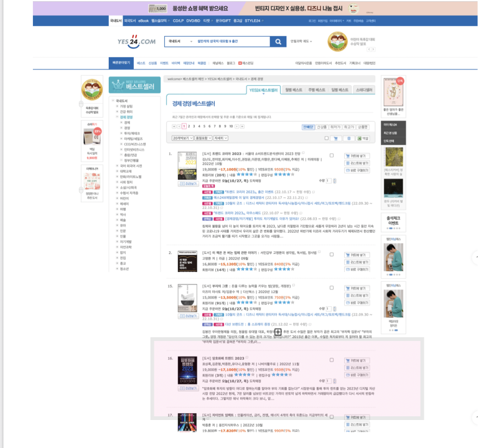Click the 예스펀딩 red icon link
Viewport: 481px width, 448px height.
(246, 63)
